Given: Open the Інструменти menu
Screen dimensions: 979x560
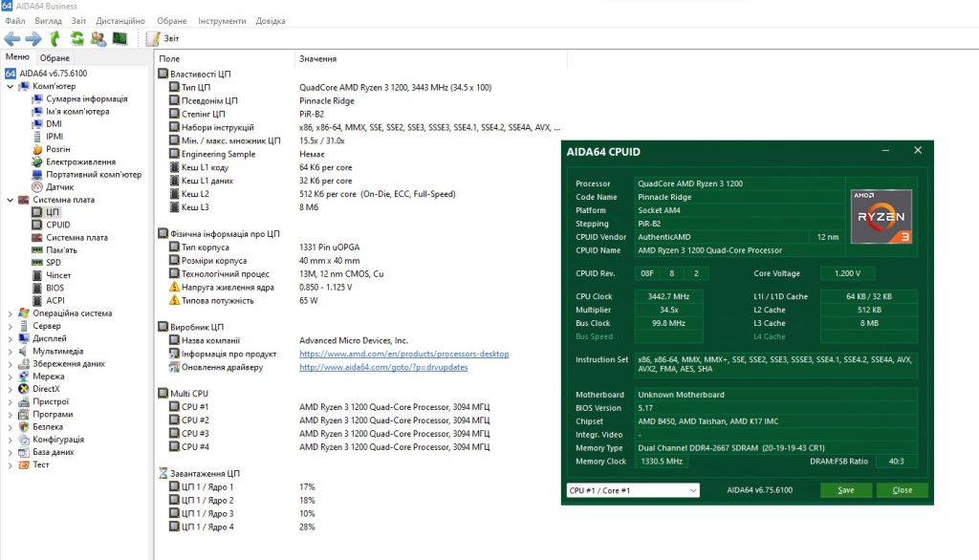Looking at the screenshot, I should tap(222, 21).
